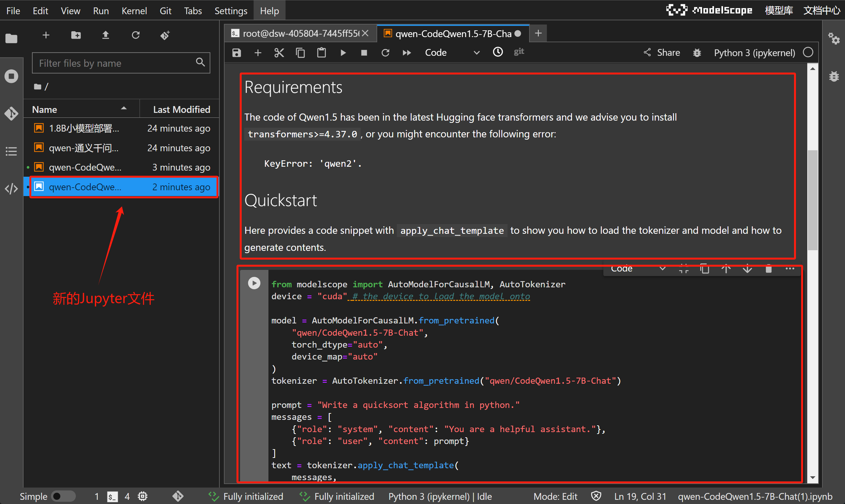Viewport: 845px width, 504px height.
Task: Refresh the file browser list
Action: [x=136, y=35]
